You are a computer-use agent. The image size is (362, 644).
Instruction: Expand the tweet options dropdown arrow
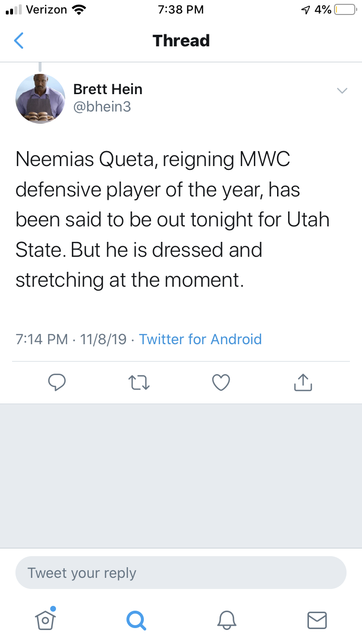[342, 91]
